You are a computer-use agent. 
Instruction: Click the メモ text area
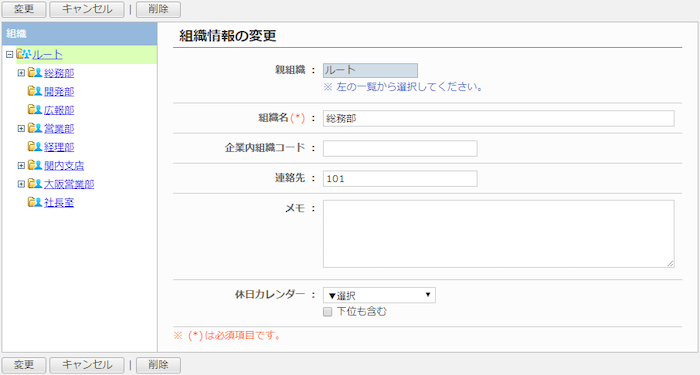(x=499, y=234)
